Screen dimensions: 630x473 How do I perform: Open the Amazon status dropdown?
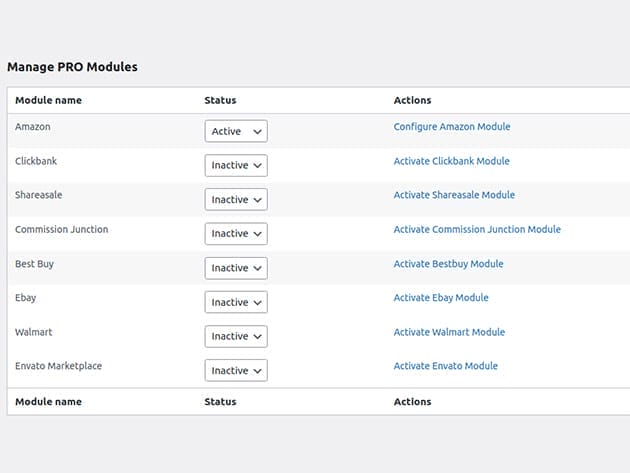tap(236, 131)
